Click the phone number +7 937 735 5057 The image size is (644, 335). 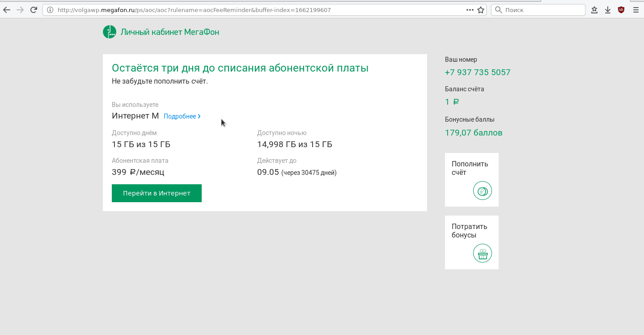(478, 72)
